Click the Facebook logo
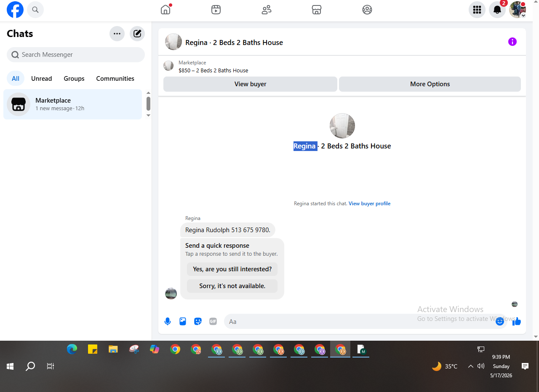539x392 pixels. [15, 10]
